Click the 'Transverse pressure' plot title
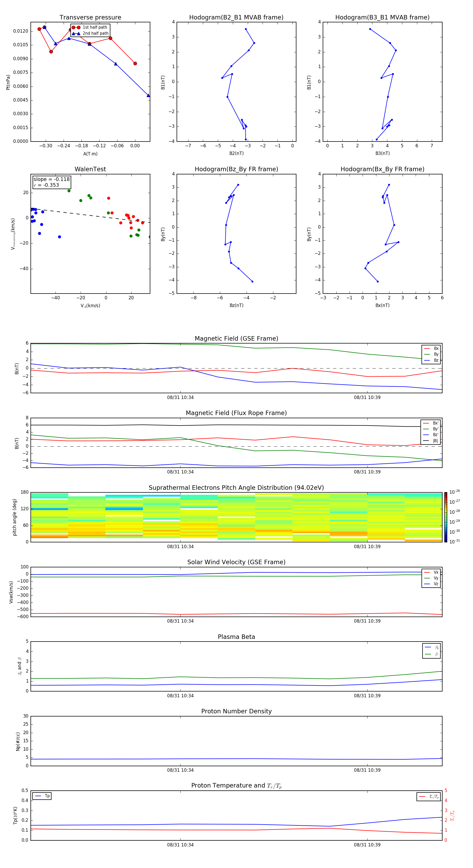Viewport: 473px width, 868px height. tap(90, 18)
